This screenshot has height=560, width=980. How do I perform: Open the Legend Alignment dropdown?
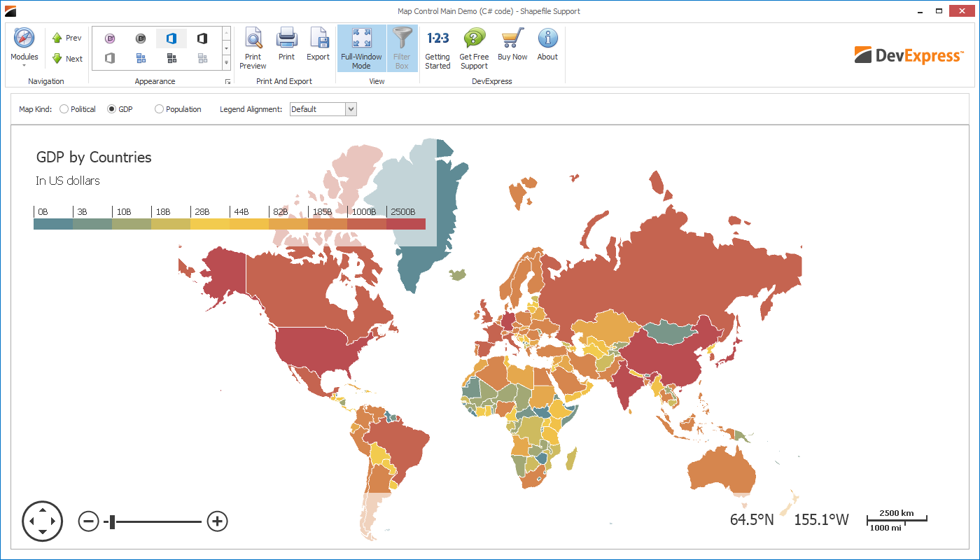pos(351,109)
